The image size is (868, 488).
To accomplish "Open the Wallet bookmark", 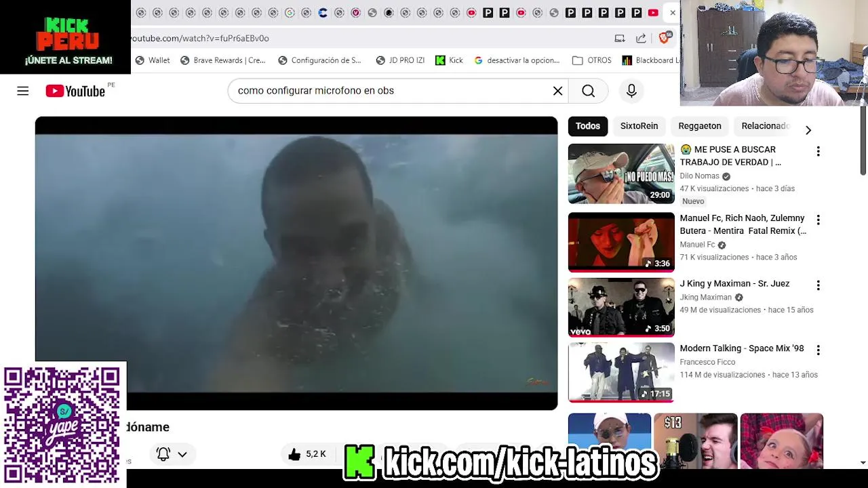I will (x=153, y=60).
